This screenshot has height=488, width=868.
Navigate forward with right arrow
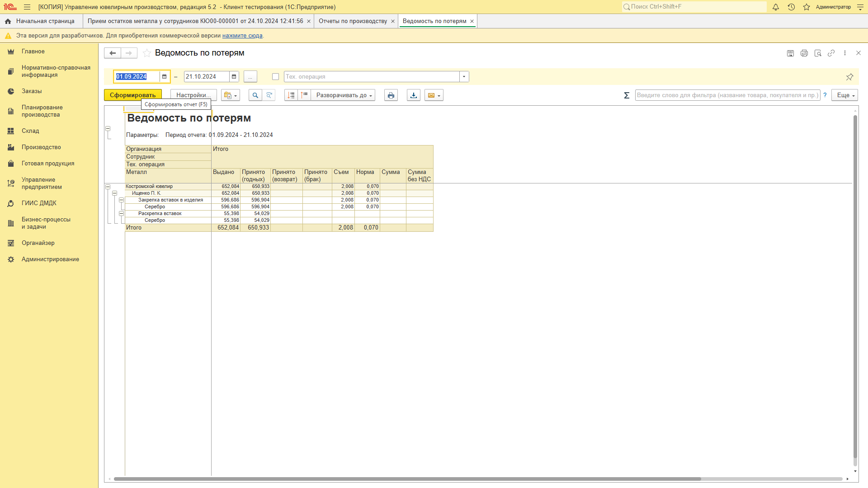click(129, 53)
